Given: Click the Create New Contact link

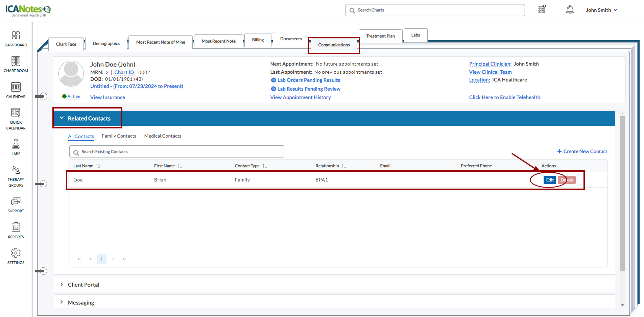Looking at the screenshot, I should tap(582, 151).
